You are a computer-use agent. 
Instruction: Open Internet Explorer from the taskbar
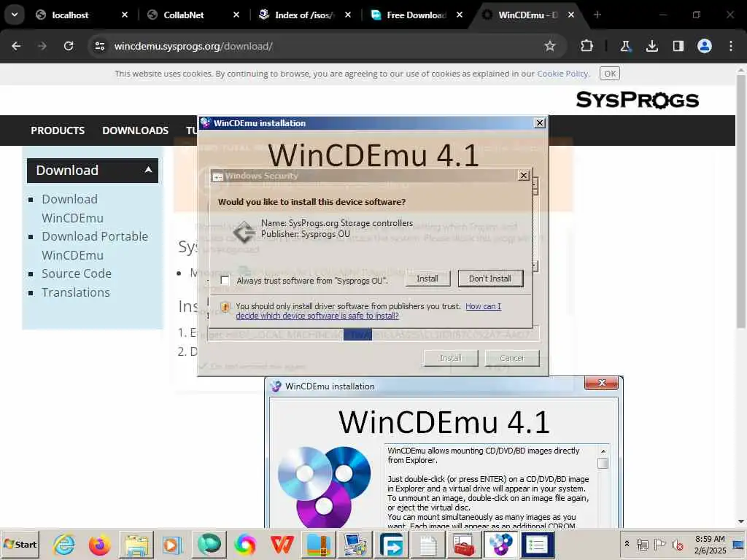tap(63, 545)
